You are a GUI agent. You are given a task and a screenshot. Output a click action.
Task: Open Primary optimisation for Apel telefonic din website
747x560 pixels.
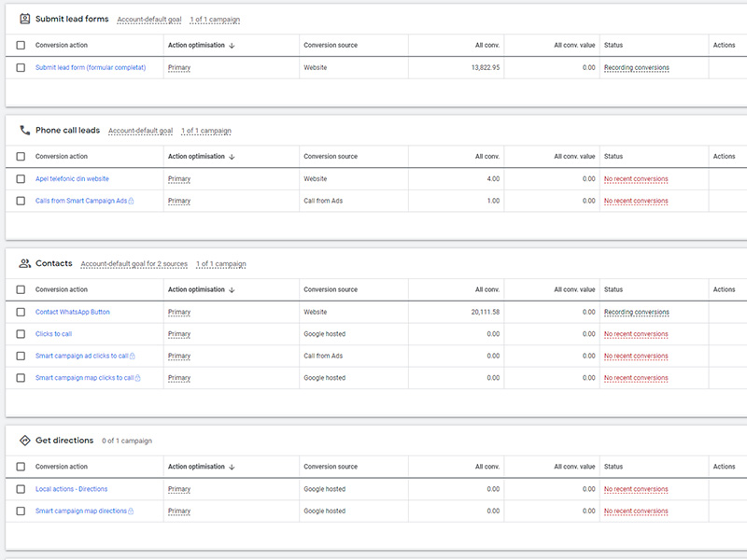pos(179,179)
